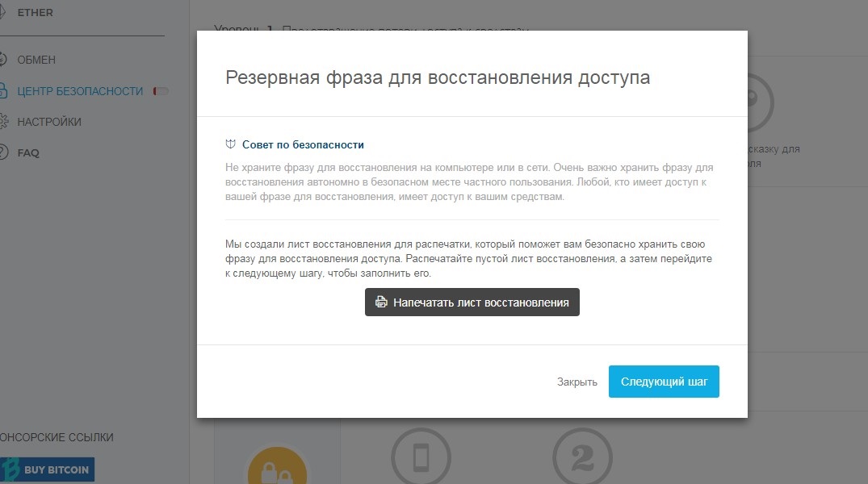Image resolution: width=868 pixels, height=484 pixels.
Task: Click the printer icon on print button
Action: coord(381,302)
